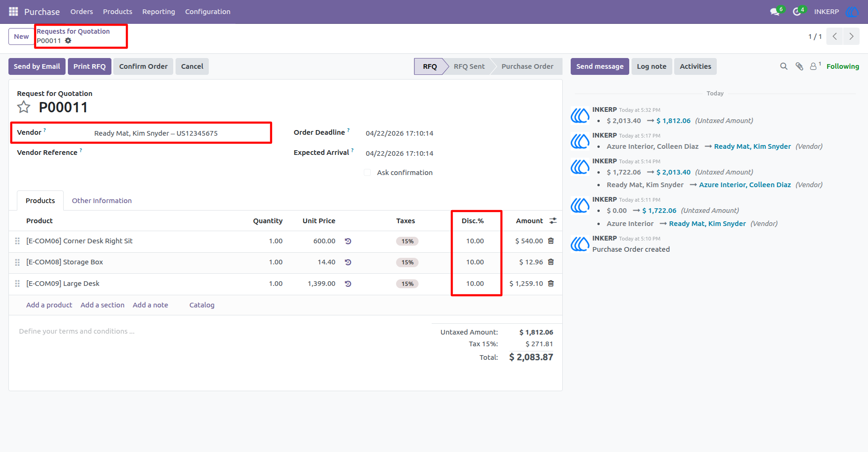Image resolution: width=868 pixels, height=452 pixels.
Task: Delete the Corner Desk Right Sit line
Action: tap(551, 241)
